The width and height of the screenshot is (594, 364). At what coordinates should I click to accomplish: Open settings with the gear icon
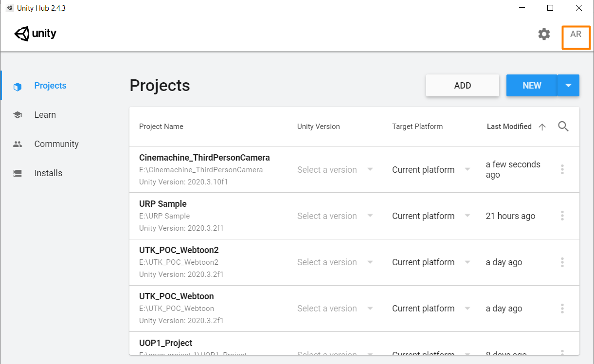[x=544, y=34]
